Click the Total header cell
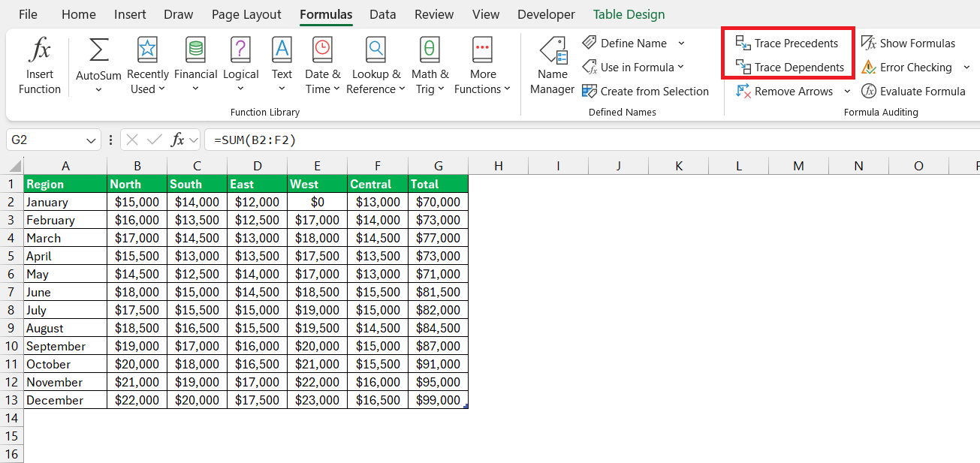980x463 pixels. 438,184
